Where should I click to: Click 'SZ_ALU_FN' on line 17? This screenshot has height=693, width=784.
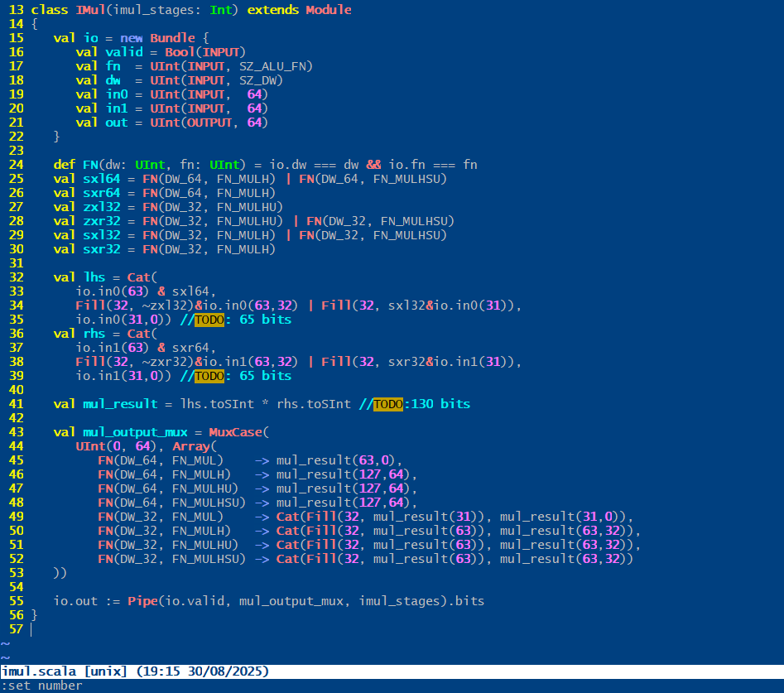273,66
